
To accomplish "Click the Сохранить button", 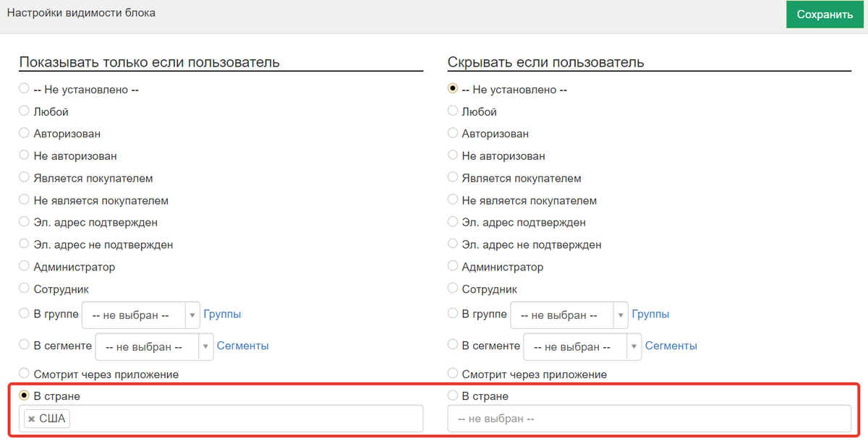I will [x=825, y=14].
